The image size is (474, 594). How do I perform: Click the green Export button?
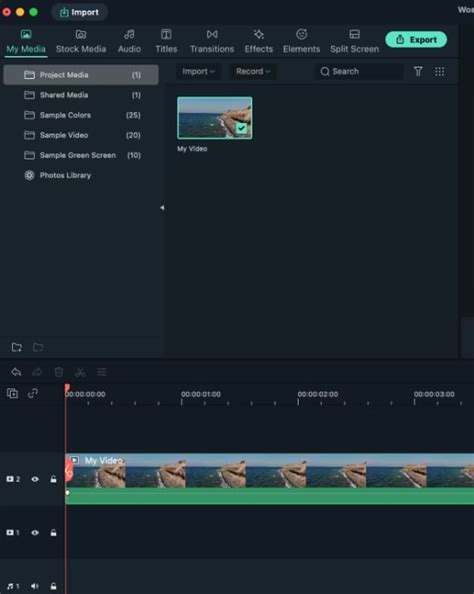(x=416, y=39)
